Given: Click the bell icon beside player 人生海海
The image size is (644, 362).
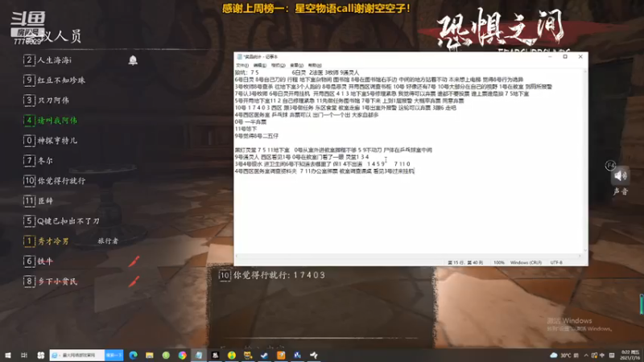Looking at the screenshot, I should (x=133, y=60).
